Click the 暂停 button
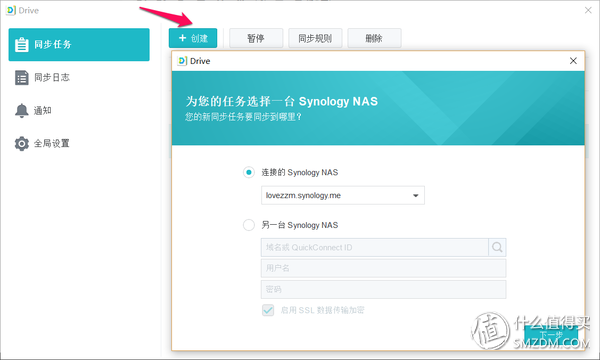The width and height of the screenshot is (600, 360). [x=256, y=38]
